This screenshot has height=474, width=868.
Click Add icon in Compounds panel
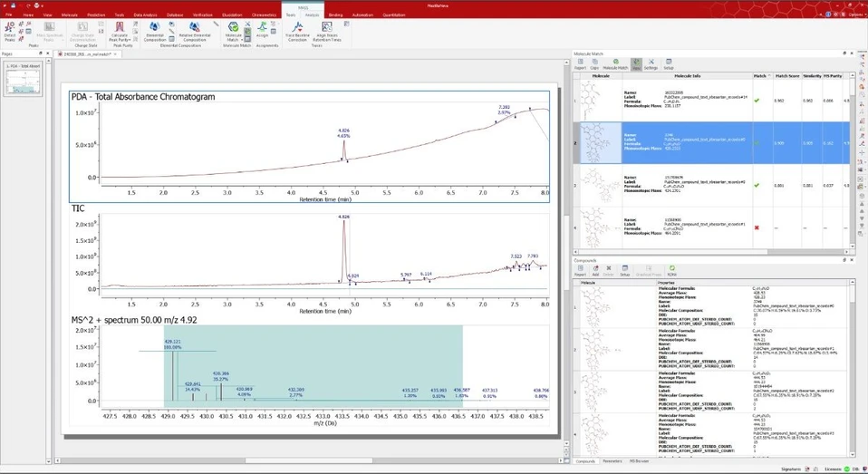(595, 270)
